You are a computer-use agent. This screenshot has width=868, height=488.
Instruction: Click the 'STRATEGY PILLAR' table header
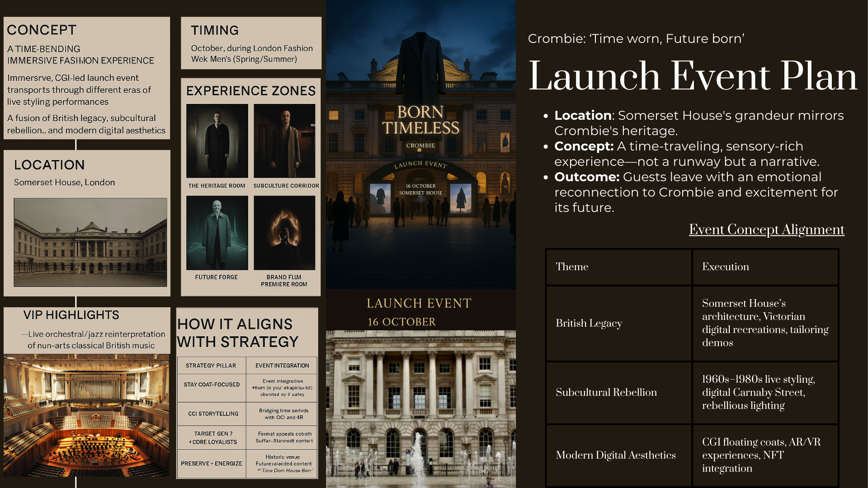pyautogui.click(x=211, y=366)
